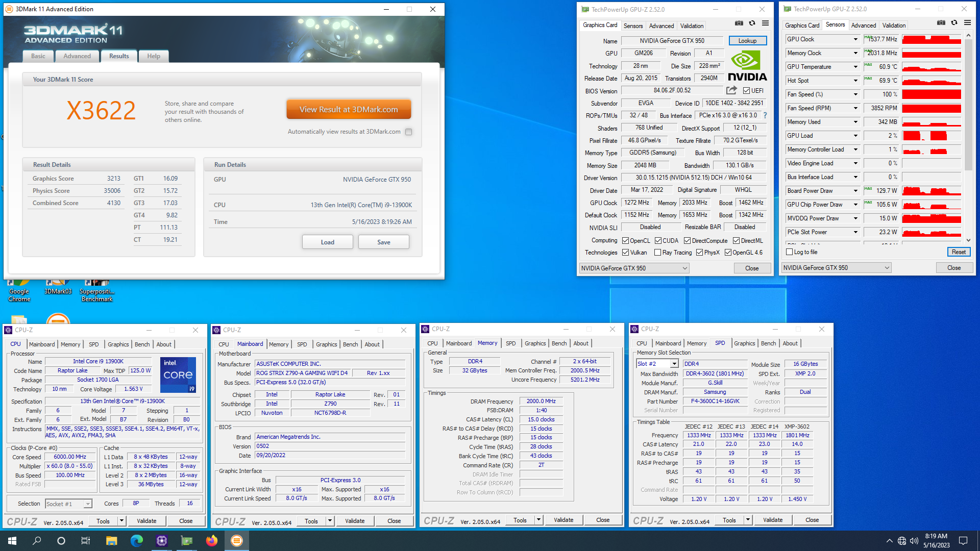Check automatically view results at 3DMark.com
This screenshot has height=551, width=980.
pos(408,132)
